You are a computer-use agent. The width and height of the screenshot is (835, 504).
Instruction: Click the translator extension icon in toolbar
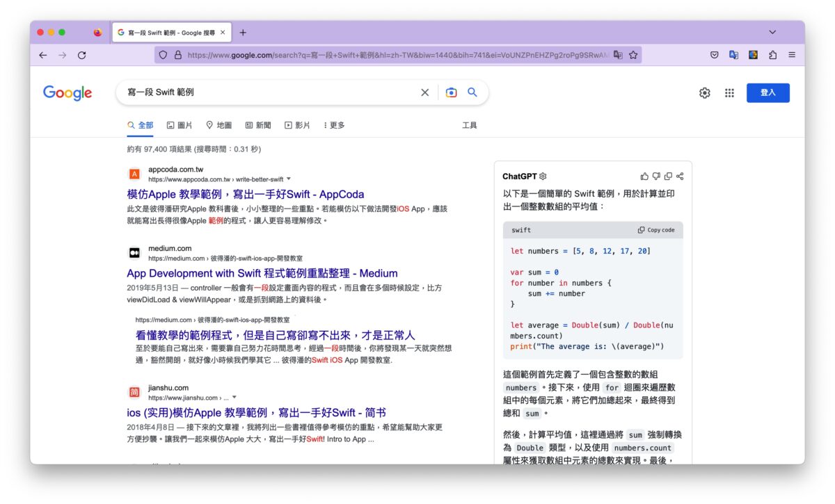pyautogui.click(x=733, y=55)
